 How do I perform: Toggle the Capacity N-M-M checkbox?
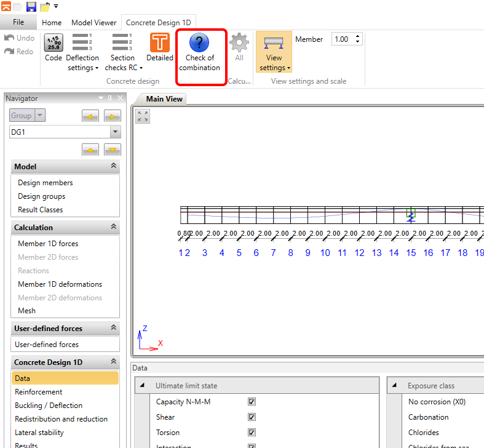252,402
